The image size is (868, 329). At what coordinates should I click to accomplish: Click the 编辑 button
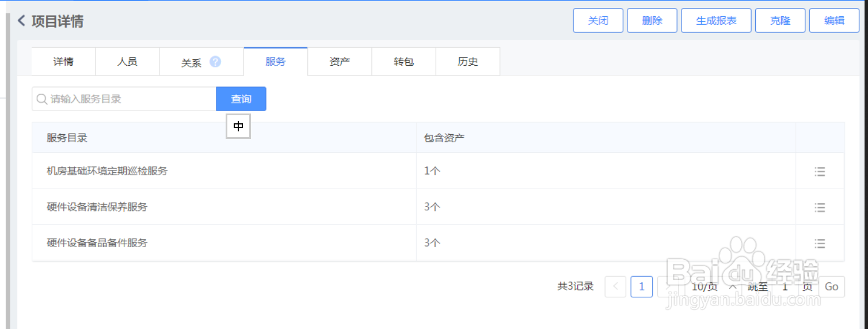(835, 21)
